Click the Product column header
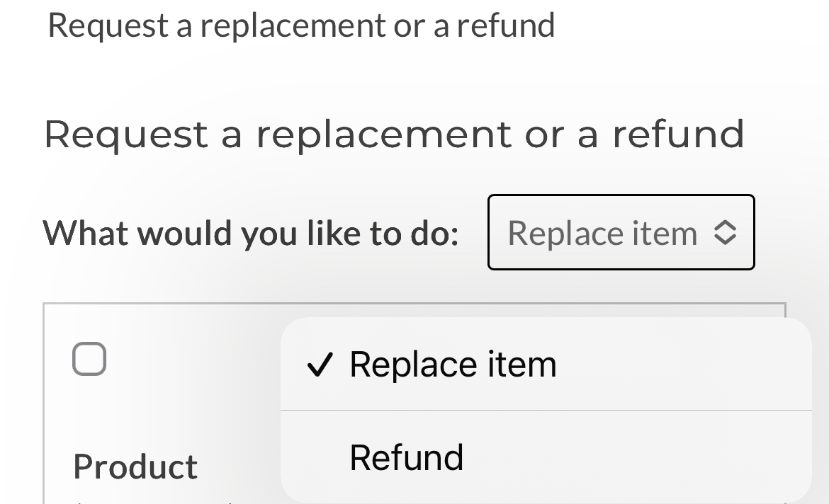829x504 pixels. [x=135, y=466]
